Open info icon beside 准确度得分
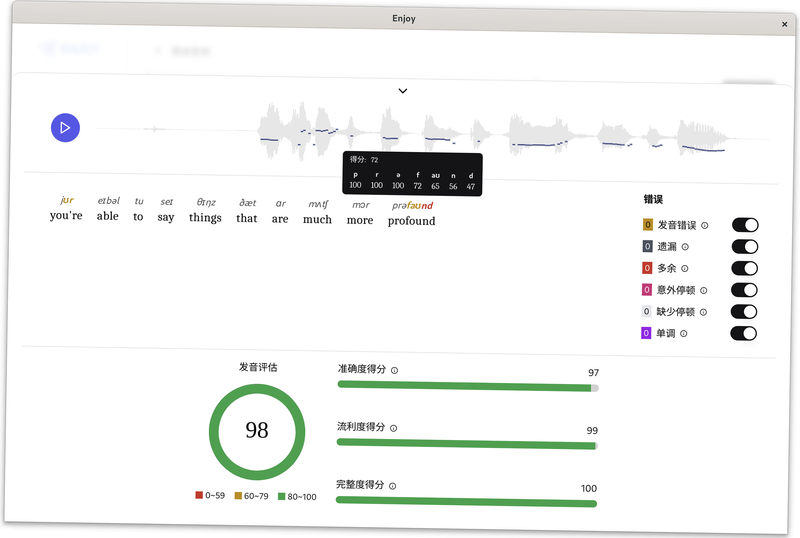 coord(394,371)
